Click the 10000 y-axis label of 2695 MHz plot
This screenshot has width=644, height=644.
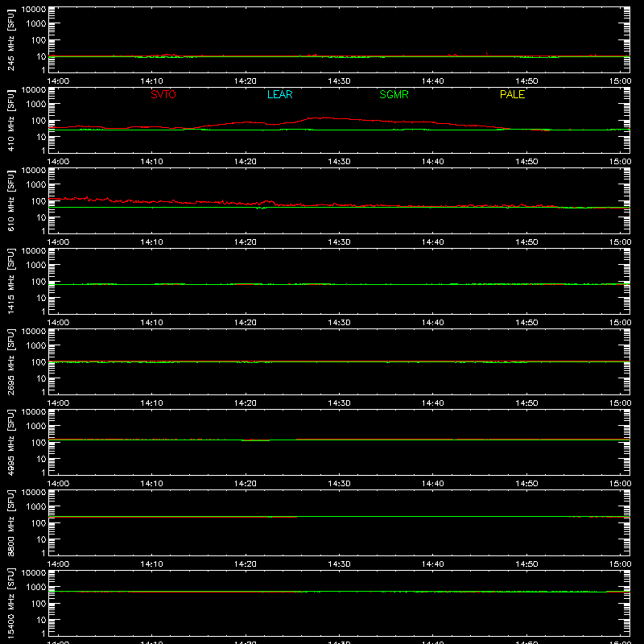(34, 332)
